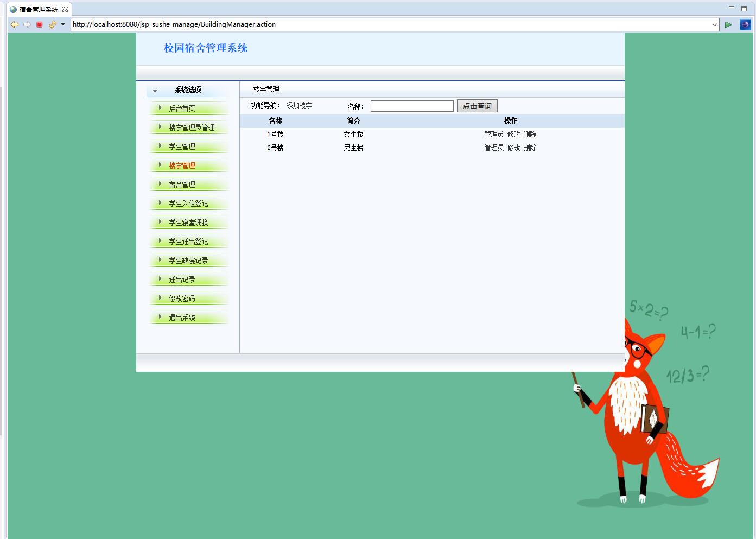756x539 pixels.
Task: Click the arrow icon beside 宿舍管理
Action: [160, 184]
